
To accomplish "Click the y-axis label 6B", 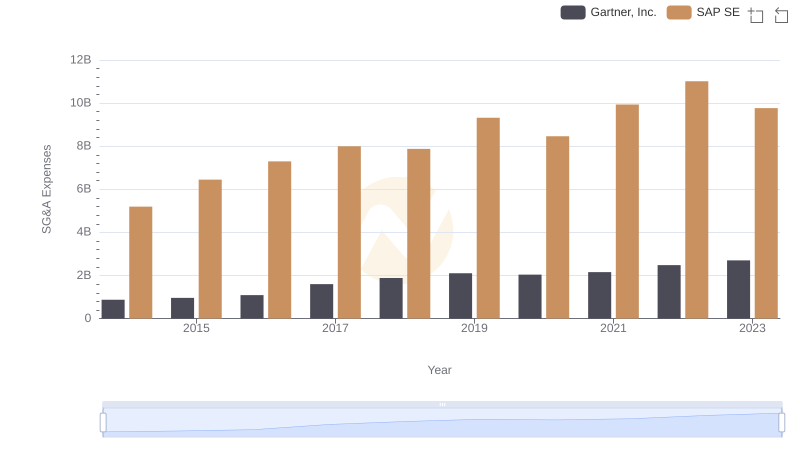I will (x=84, y=189).
